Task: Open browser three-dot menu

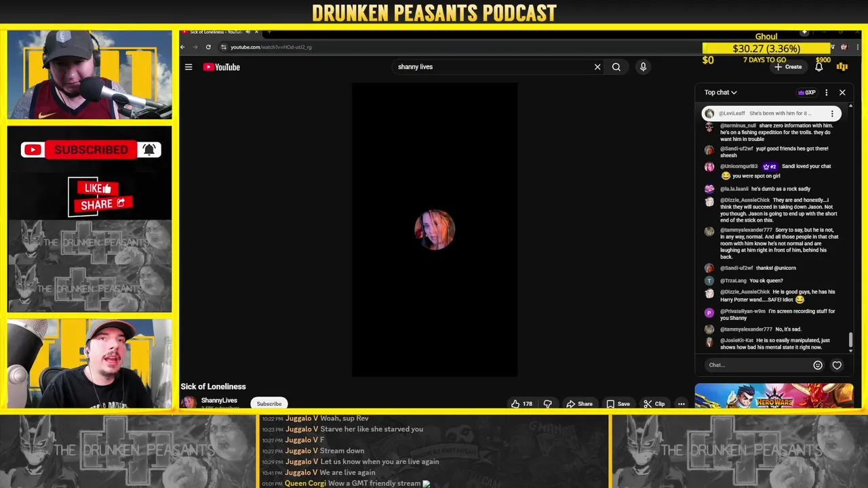Action: tap(857, 47)
